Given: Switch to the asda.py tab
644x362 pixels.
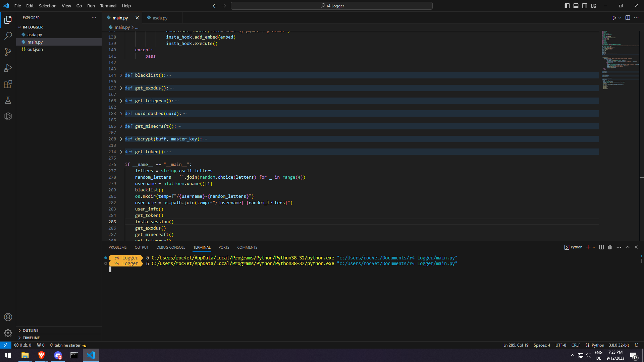Looking at the screenshot, I should [x=160, y=18].
